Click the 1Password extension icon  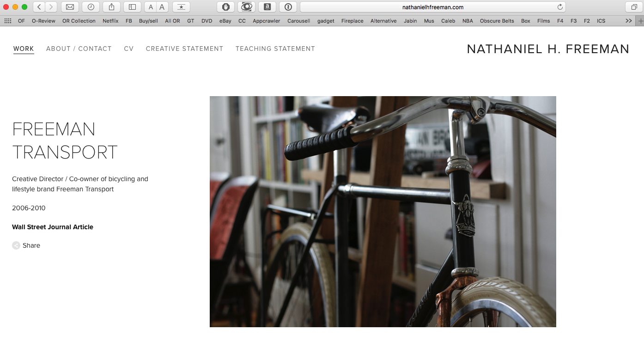[288, 7]
